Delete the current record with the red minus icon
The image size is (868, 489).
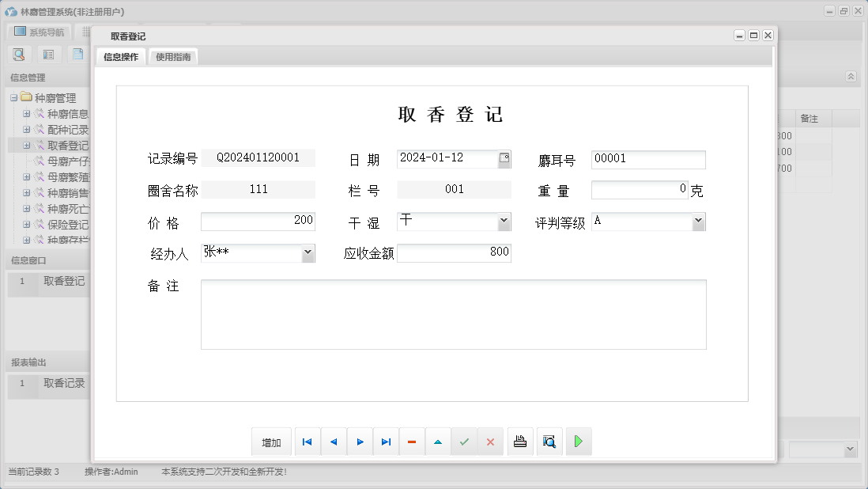[x=412, y=442]
